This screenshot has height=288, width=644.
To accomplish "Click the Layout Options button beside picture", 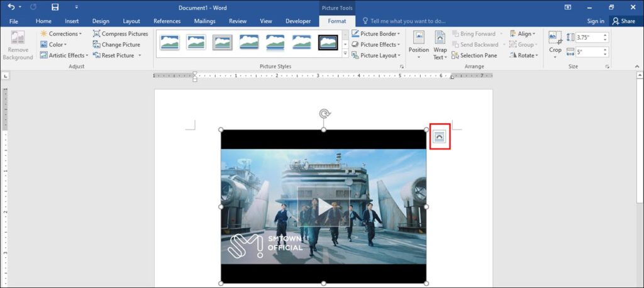I will pyautogui.click(x=440, y=136).
